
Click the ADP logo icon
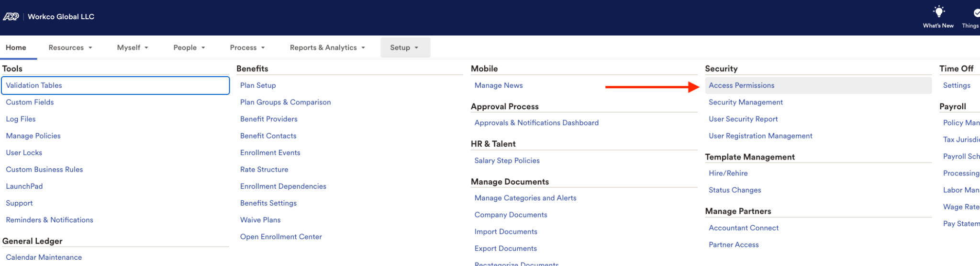click(11, 17)
